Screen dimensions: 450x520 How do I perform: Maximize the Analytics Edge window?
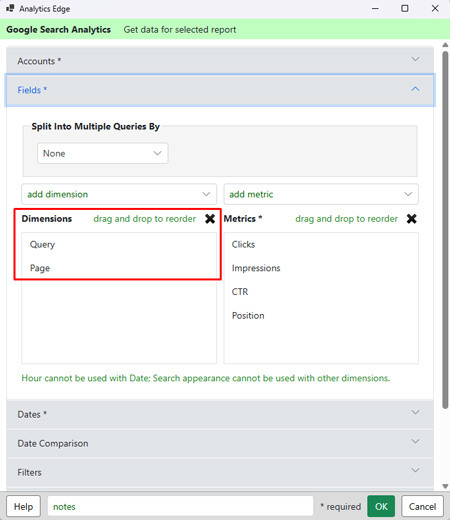coord(405,8)
